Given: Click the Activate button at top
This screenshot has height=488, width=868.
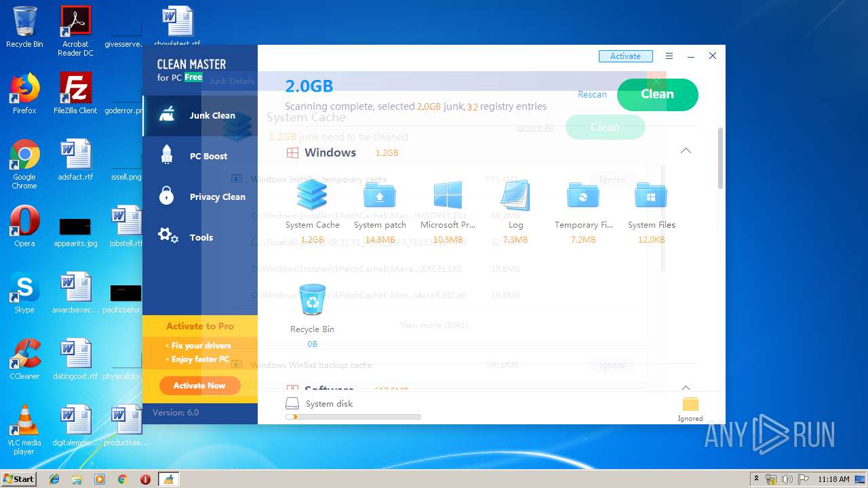Looking at the screenshot, I should (x=625, y=56).
